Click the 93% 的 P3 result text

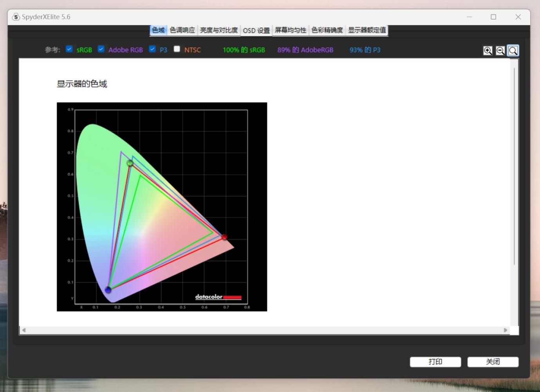[365, 50]
